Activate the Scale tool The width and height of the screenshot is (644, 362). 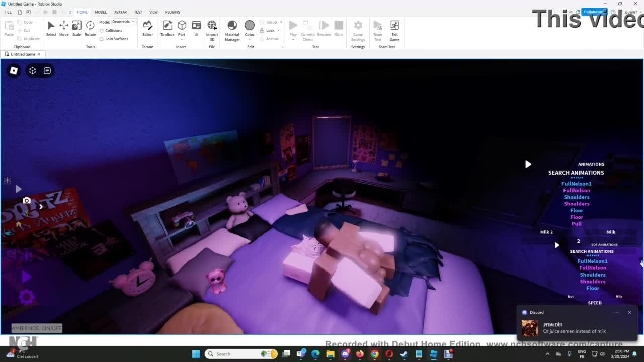click(x=76, y=28)
